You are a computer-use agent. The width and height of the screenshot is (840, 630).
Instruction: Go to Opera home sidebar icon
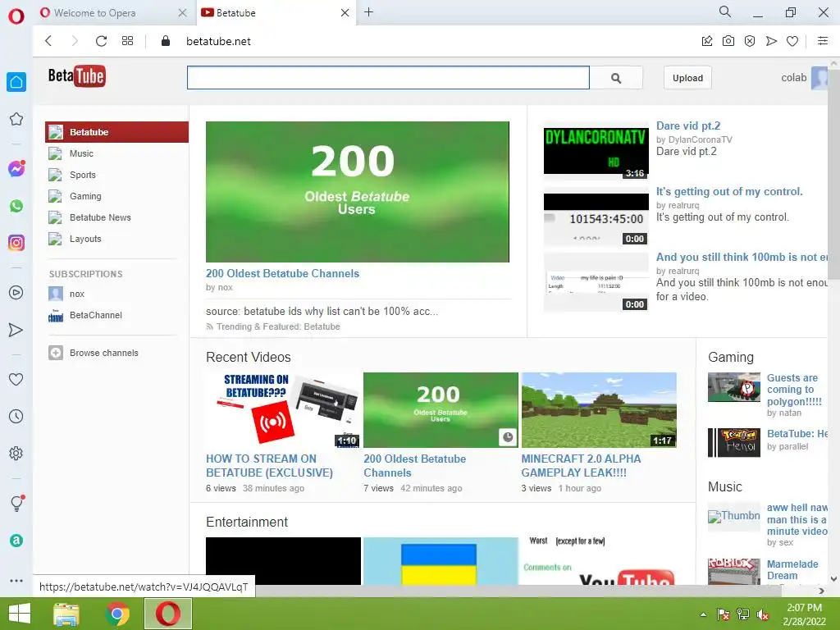tap(16, 82)
